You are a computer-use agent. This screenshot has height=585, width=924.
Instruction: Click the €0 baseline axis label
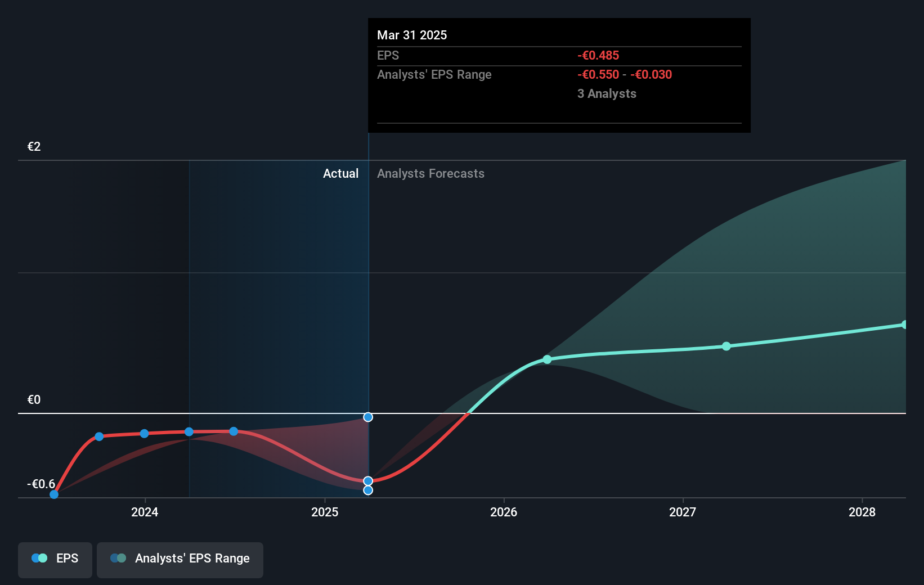(33, 400)
